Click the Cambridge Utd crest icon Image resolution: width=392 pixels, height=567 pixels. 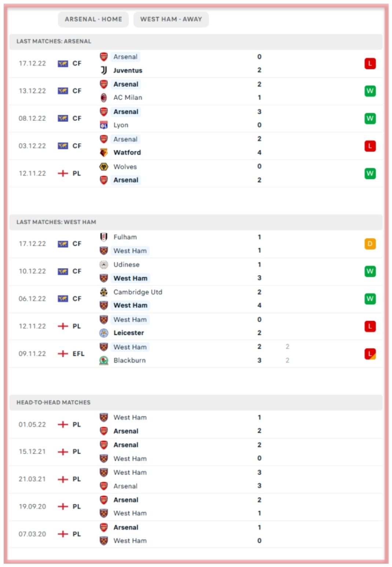tap(104, 292)
